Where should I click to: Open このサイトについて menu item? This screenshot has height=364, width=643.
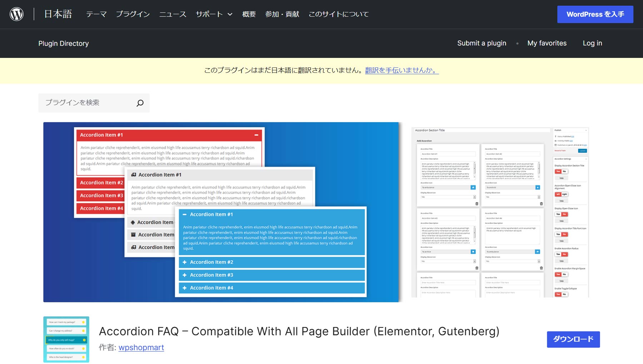coord(338,14)
